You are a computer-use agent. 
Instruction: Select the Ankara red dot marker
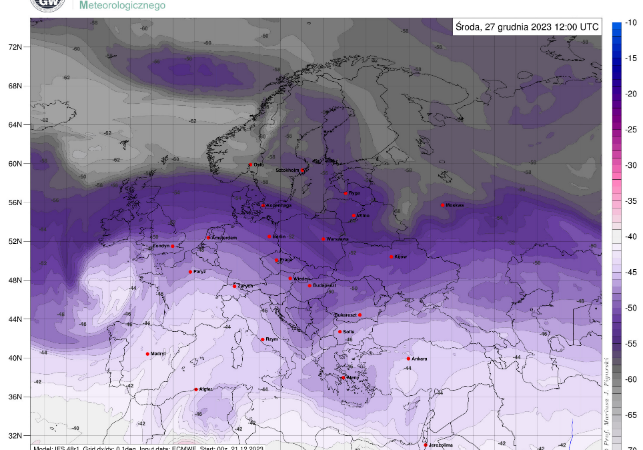408,359
